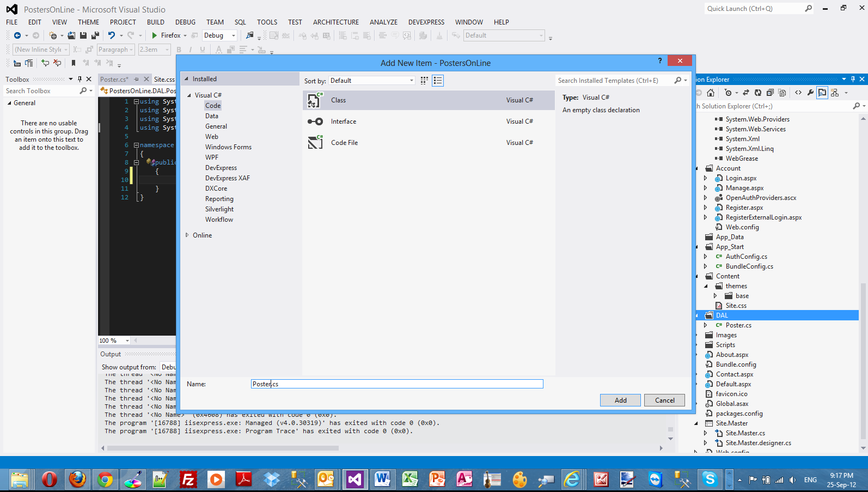Open the Paragraph format dropdown
The height and width of the screenshot is (492, 868).
[x=116, y=50]
